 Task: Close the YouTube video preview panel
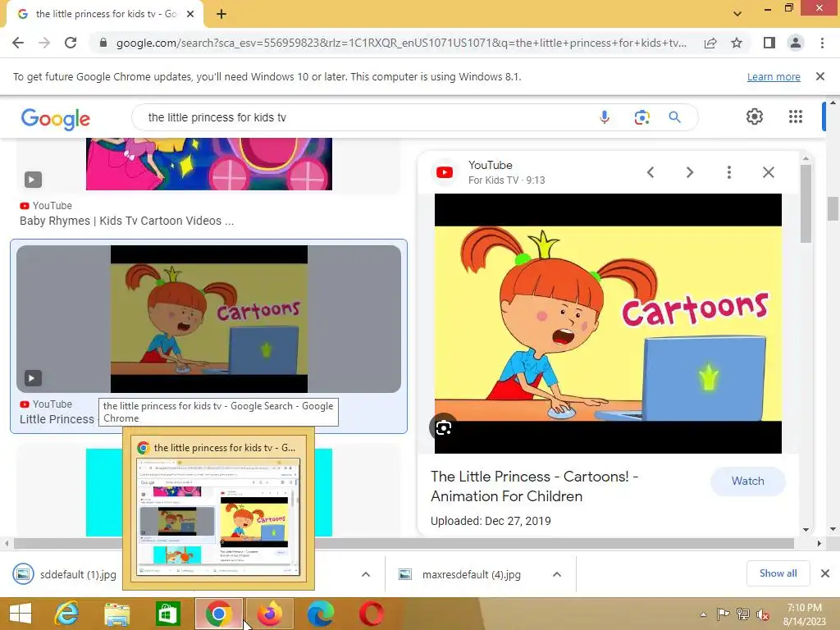pos(768,172)
